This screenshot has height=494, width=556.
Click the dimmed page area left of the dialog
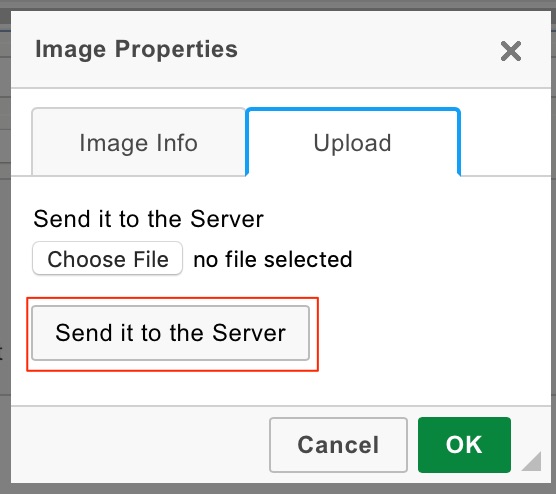coord(5,248)
